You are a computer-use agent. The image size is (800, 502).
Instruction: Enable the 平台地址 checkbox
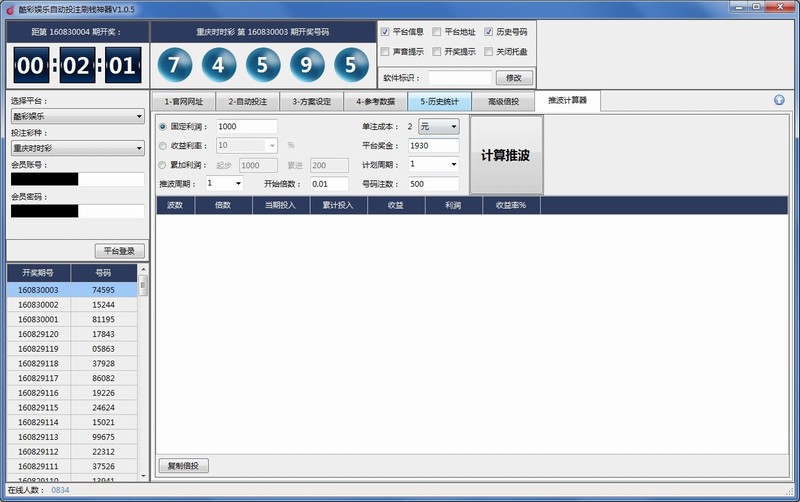click(x=437, y=32)
